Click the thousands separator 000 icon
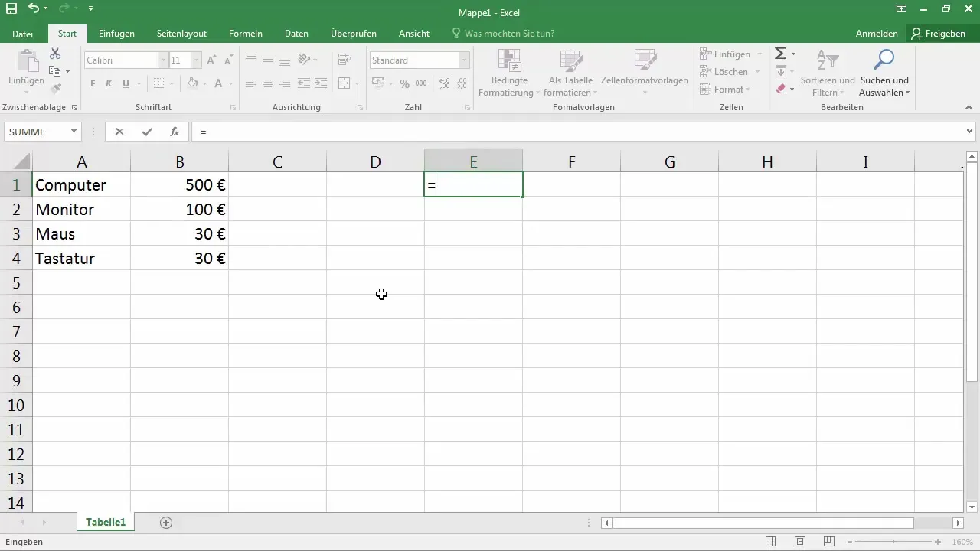 [422, 83]
